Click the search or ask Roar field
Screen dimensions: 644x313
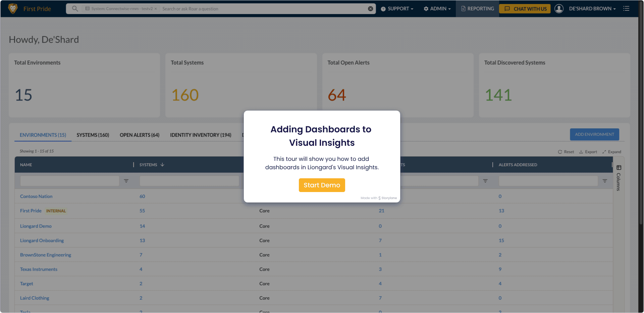tap(263, 9)
